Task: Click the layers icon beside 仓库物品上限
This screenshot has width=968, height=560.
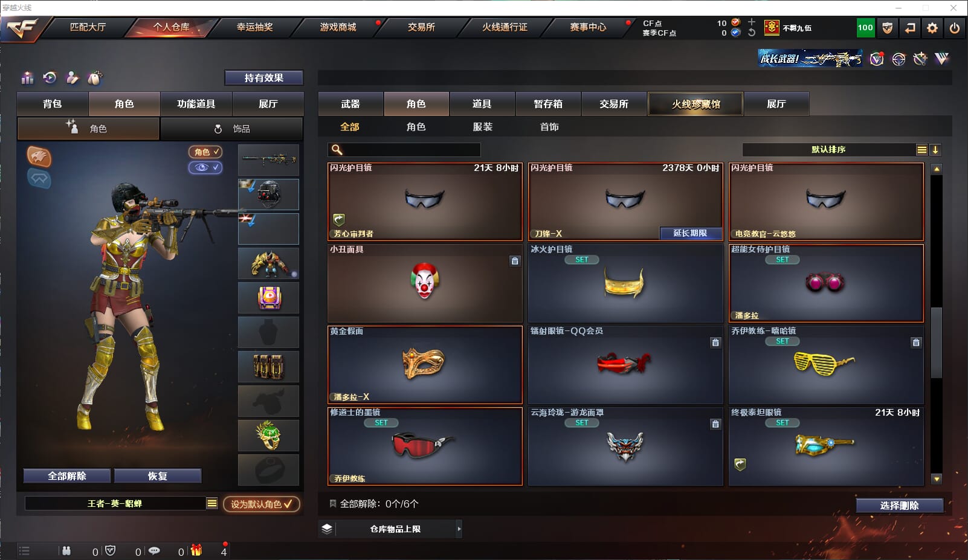Action: 327,529
